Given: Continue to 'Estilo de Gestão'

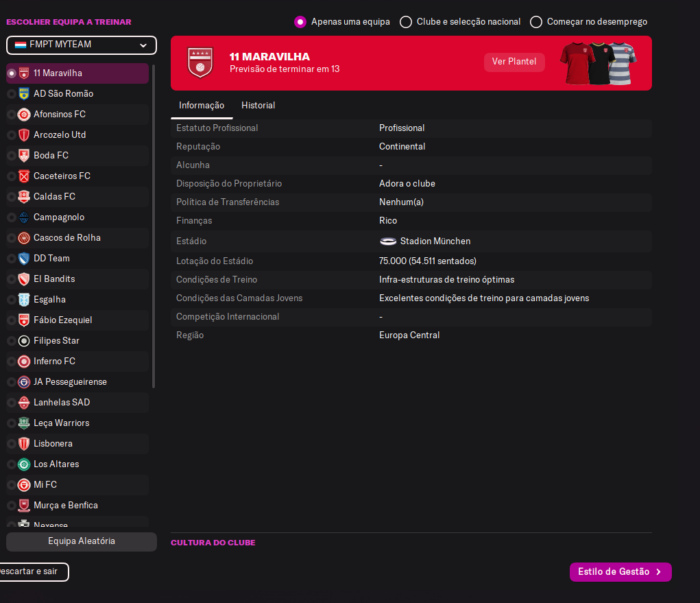Looking at the screenshot, I should [620, 571].
